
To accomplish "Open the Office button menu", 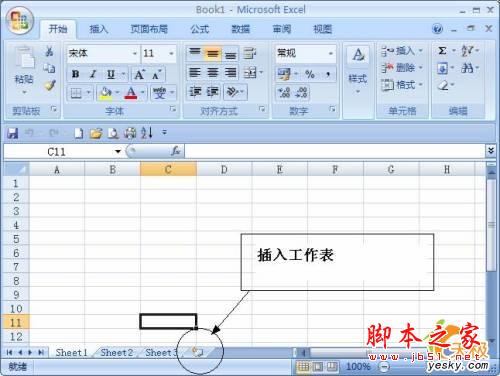I will [x=19, y=21].
